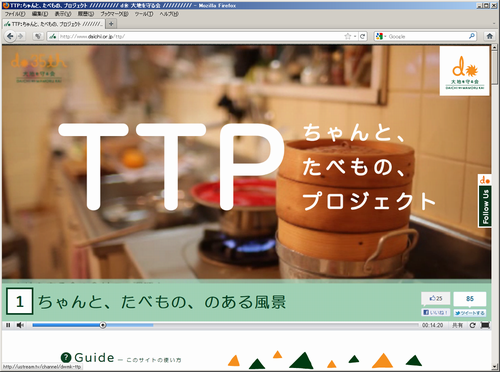
Task: Mute the video sound
Action: coord(20,325)
